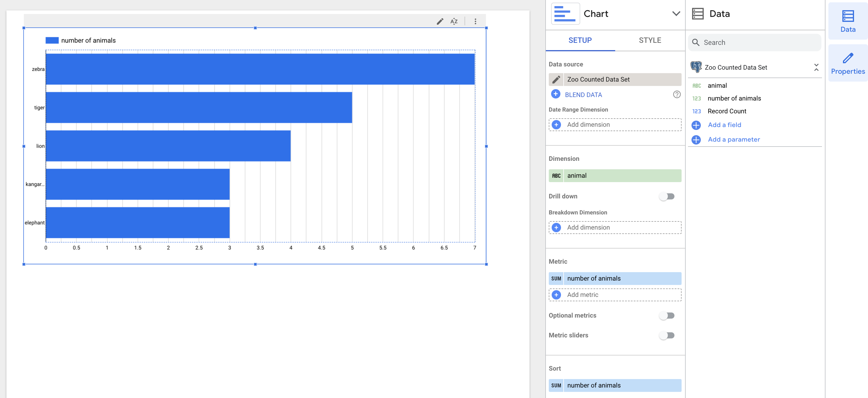Open the Data side panel icon
The width and height of the screenshot is (868, 398).
[847, 21]
